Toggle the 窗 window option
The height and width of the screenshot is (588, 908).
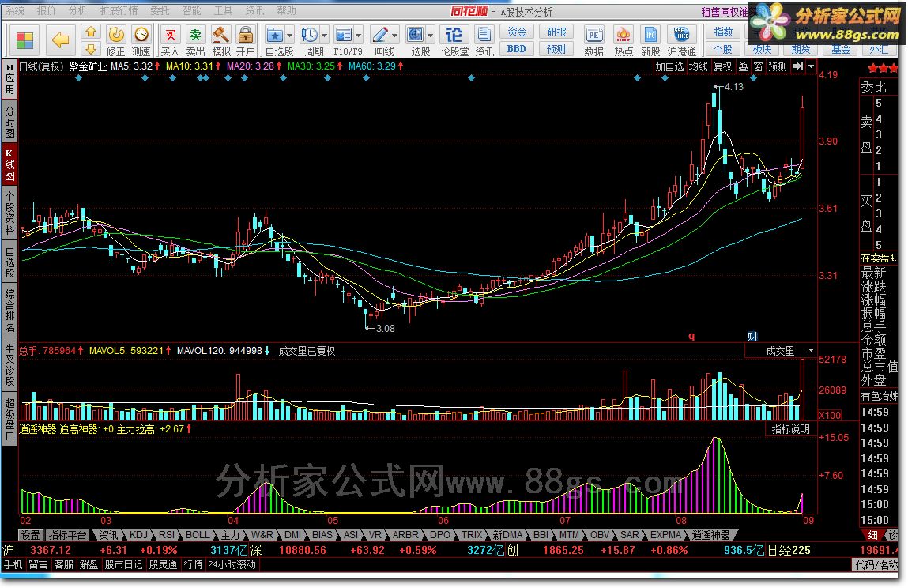pos(758,66)
